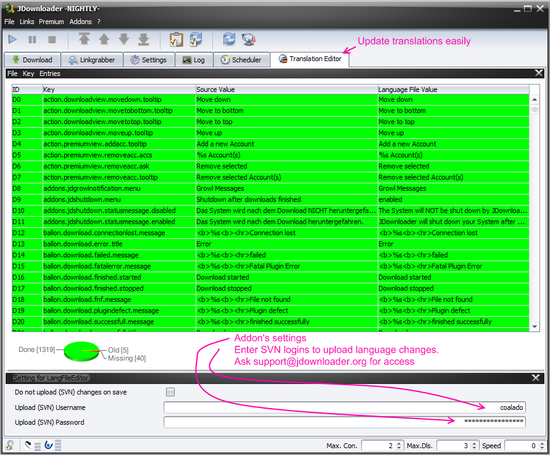
Task: Open the Premium menu
Action: [x=51, y=22]
